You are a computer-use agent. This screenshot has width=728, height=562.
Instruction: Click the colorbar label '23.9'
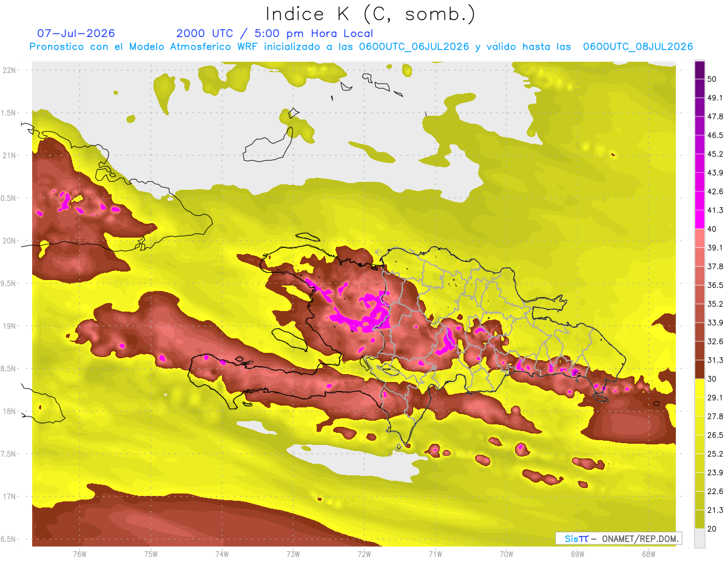715,473
